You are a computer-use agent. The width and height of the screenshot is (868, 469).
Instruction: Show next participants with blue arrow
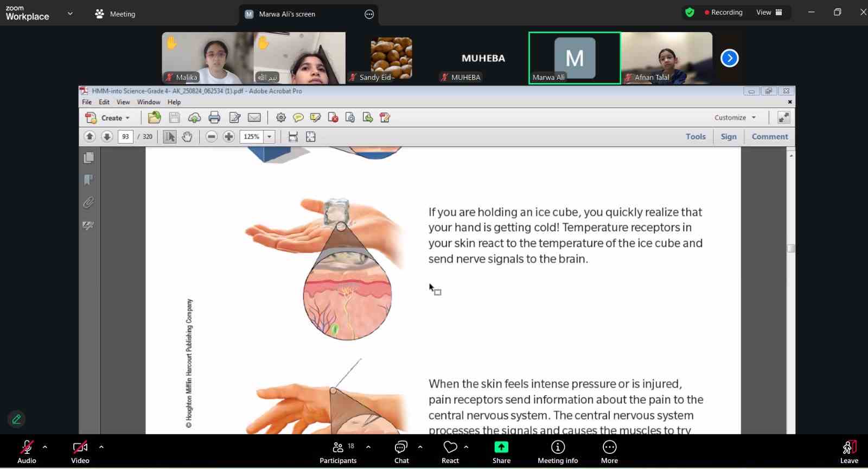pyautogui.click(x=729, y=58)
